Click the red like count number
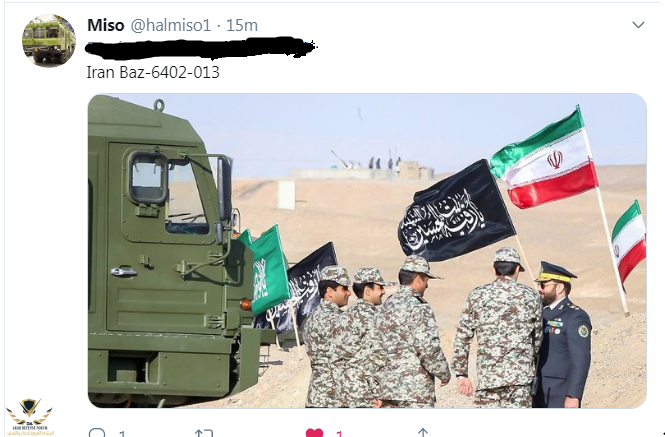Viewport: 665px width, 437px height. click(x=339, y=434)
